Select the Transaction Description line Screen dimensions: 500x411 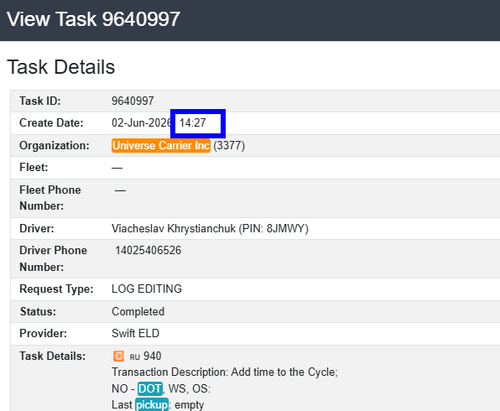pos(225,372)
